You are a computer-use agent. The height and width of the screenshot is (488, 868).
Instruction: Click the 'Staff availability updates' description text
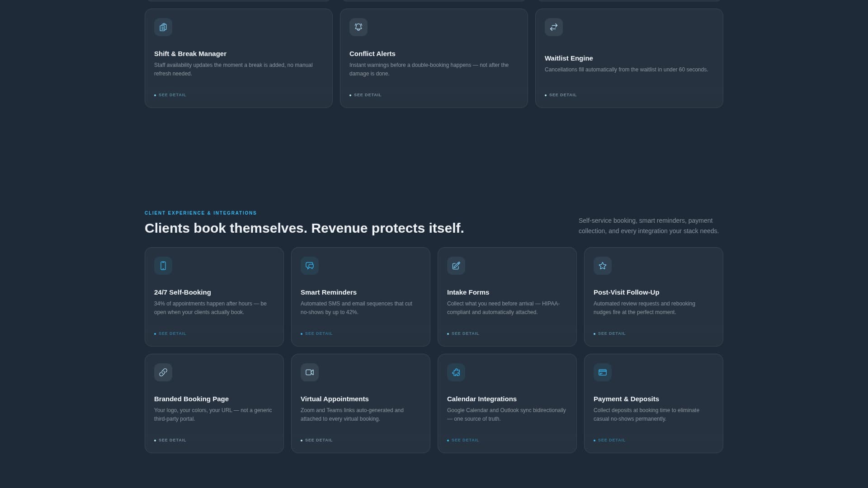pos(233,69)
